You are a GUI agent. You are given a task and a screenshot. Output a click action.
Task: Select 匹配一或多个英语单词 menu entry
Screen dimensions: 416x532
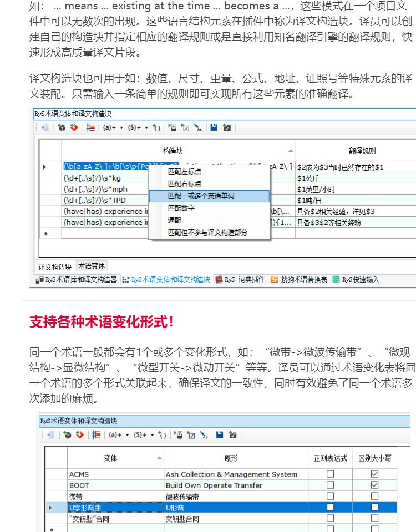click(209, 196)
